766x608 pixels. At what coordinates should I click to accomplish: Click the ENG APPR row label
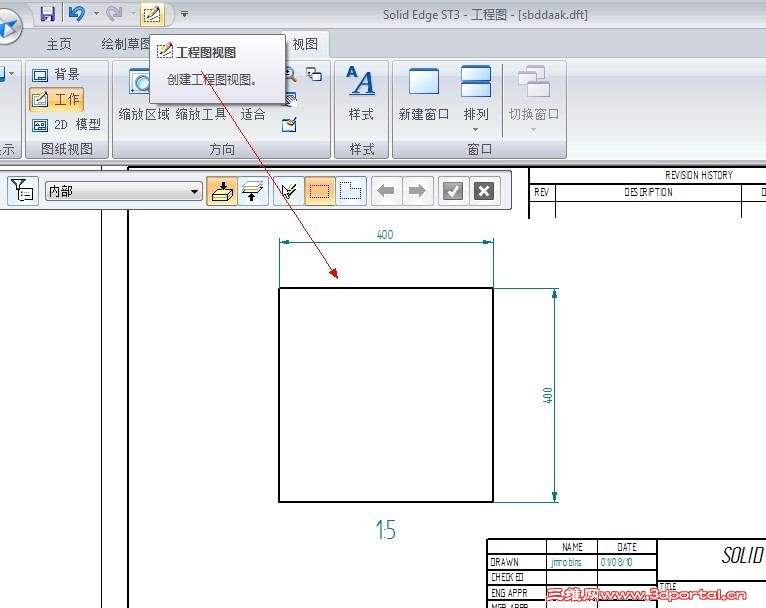[509, 593]
